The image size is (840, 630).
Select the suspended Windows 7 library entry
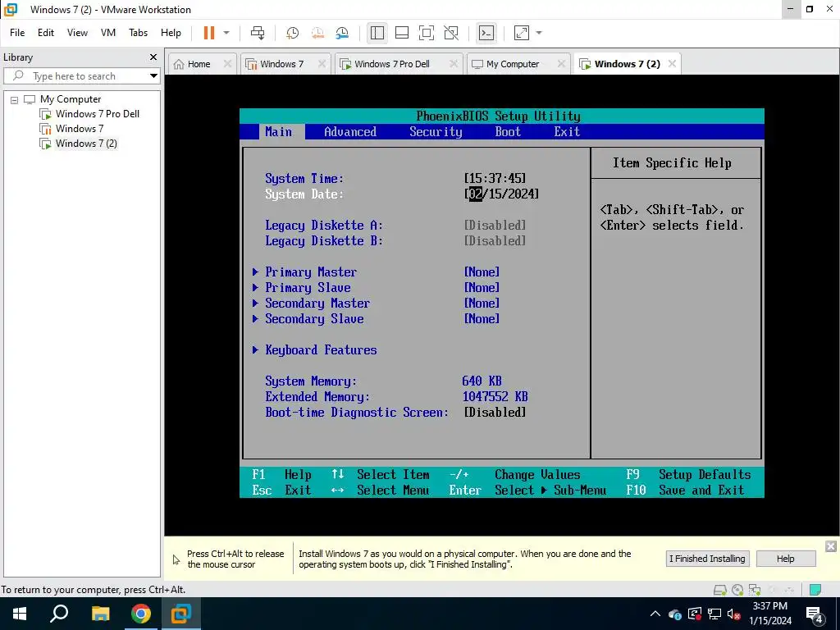coord(80,129)
